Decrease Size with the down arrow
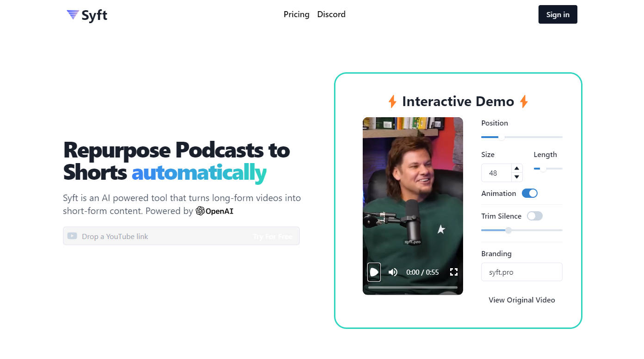This screenshot has height=359, width=644. [x=517, y=177]
